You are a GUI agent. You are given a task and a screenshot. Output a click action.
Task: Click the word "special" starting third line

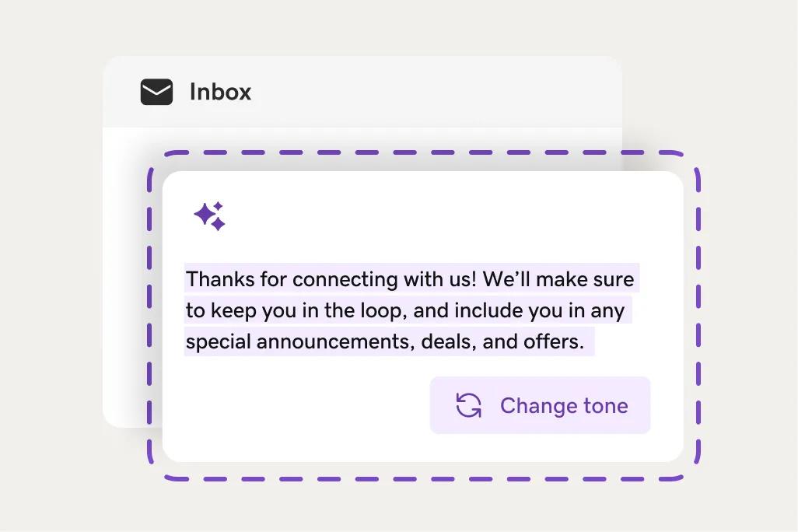pyautogui.click(x=218, y=342)
